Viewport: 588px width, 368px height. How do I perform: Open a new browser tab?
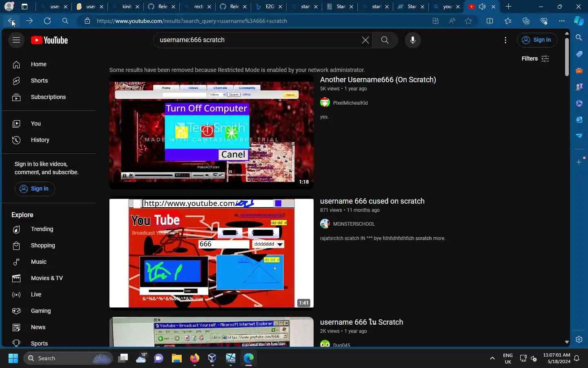pos(509,7)
